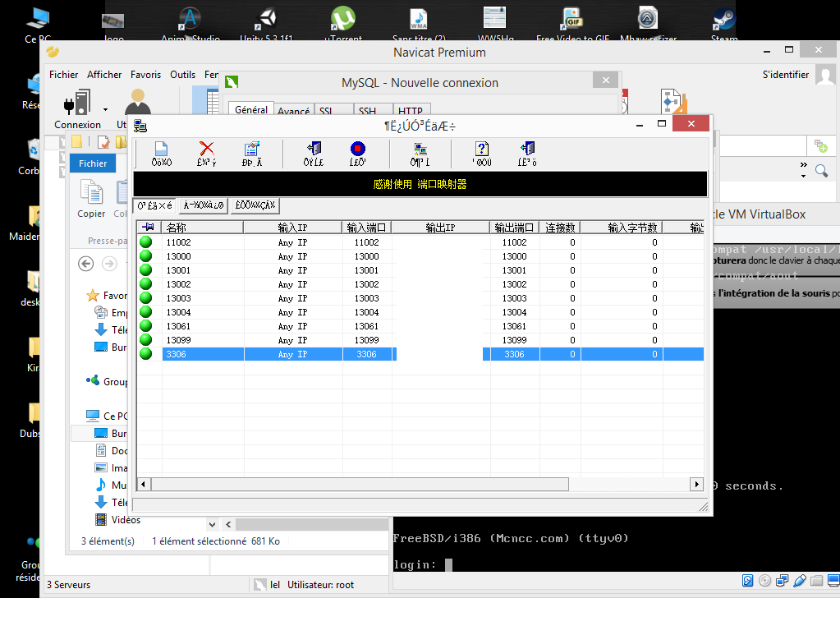Click the red circle stop icon in port mapper toolbar

point(358,149)
